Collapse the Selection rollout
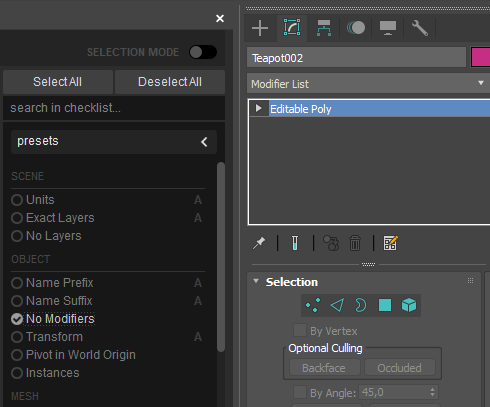The height and width of the screenshot is (407, 490). (256, 282)
